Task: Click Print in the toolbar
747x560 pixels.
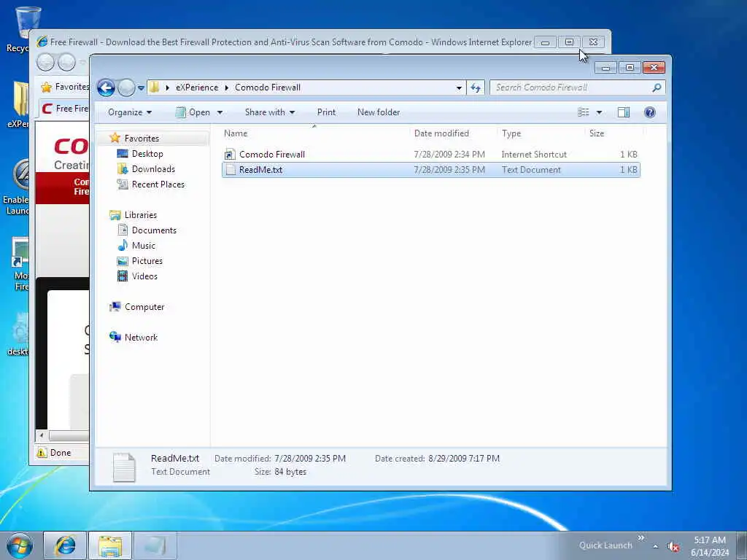Action: tap(326, 112)
